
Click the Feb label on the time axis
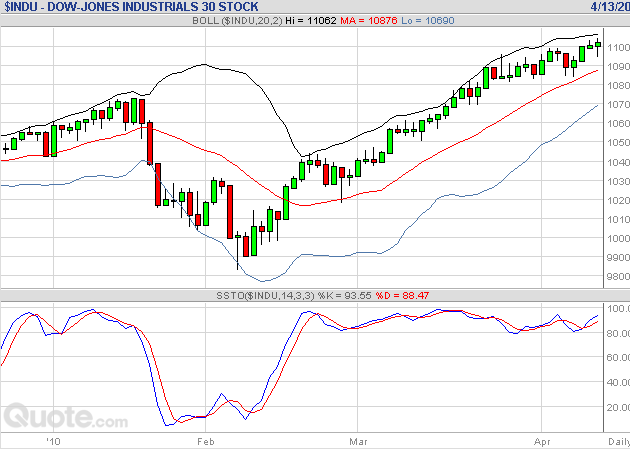206,441
